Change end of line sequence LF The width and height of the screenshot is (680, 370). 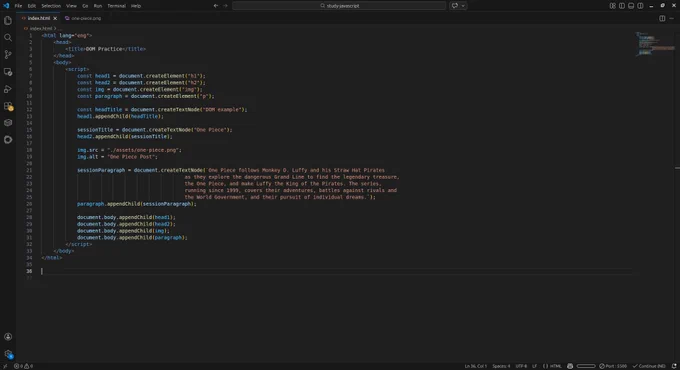click(x=534, y=366)
